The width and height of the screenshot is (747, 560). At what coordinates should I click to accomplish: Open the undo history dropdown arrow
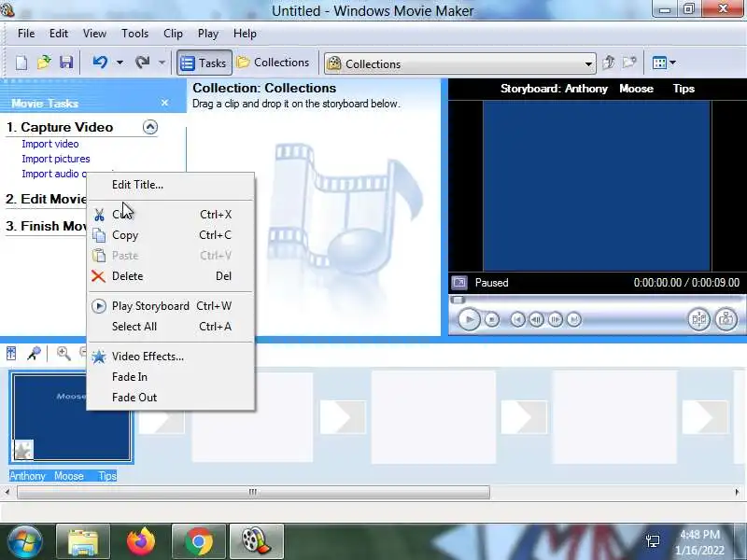tap(120, 63)
